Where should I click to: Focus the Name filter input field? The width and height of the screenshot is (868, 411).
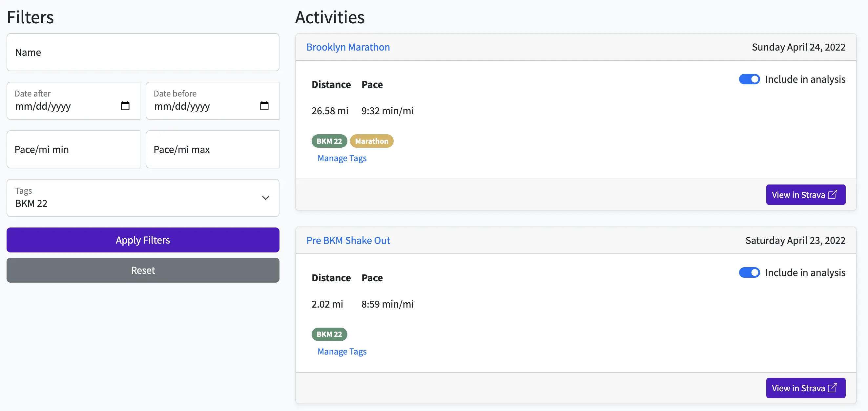coord(143,52)
